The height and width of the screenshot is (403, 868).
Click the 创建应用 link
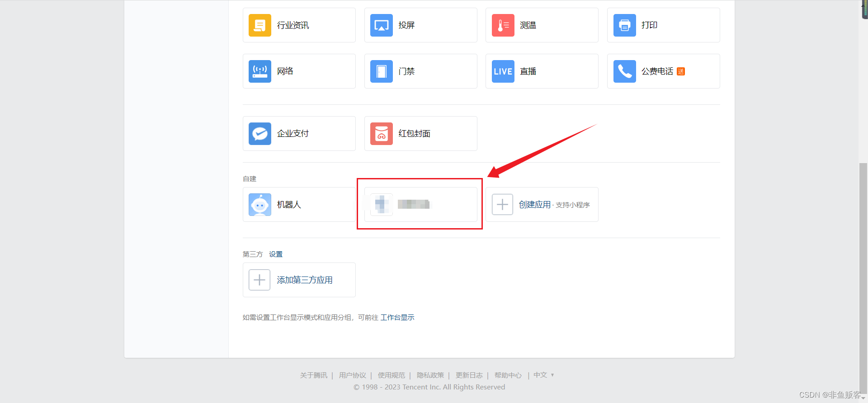pyautogui.click(x=535, y=205)
